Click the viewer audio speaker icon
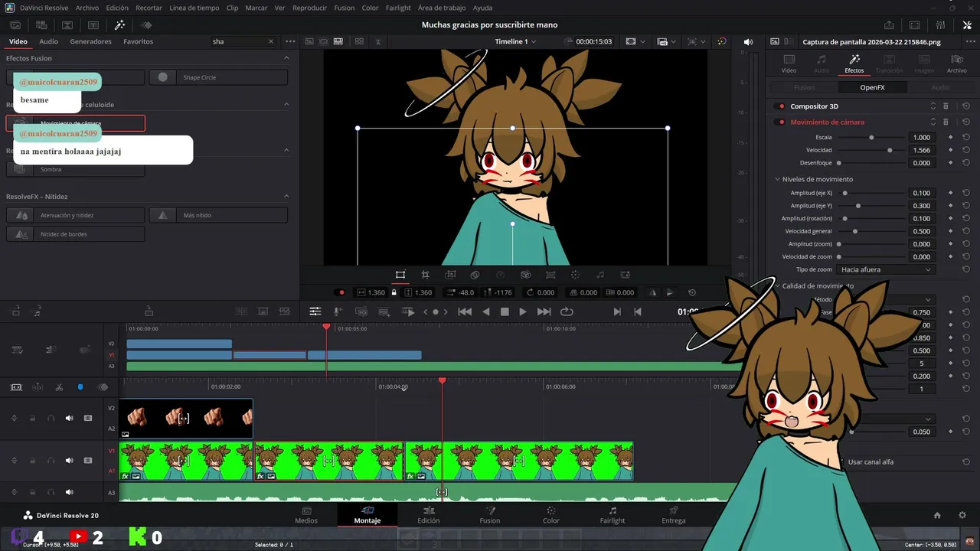Image resolution: width=980 pixels, height=551 pixels. tap(748, 41)
